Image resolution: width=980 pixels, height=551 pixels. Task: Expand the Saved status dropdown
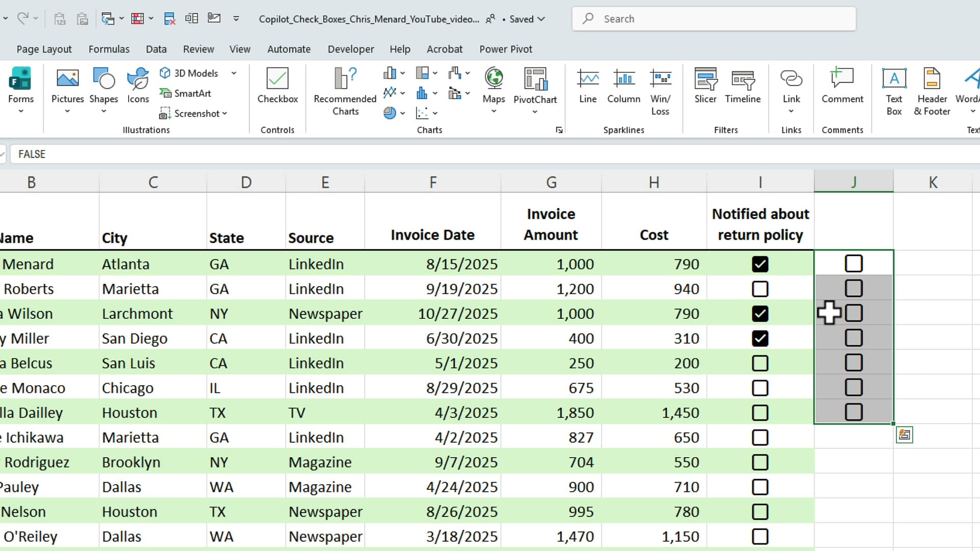tap(542, 19)
